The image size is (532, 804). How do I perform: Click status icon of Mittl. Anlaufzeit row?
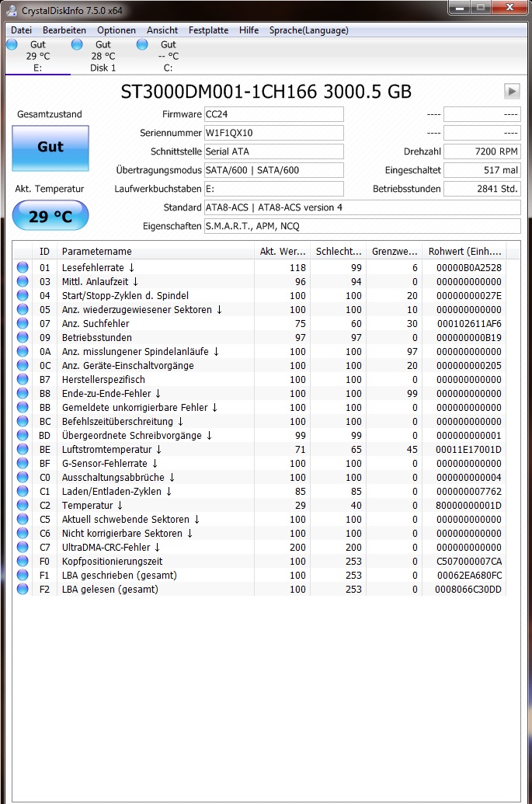coord(23,281)
